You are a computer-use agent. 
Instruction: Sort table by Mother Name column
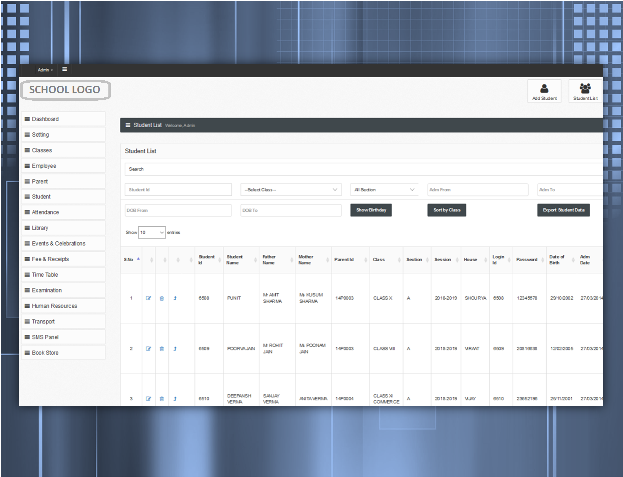(313, 260)
